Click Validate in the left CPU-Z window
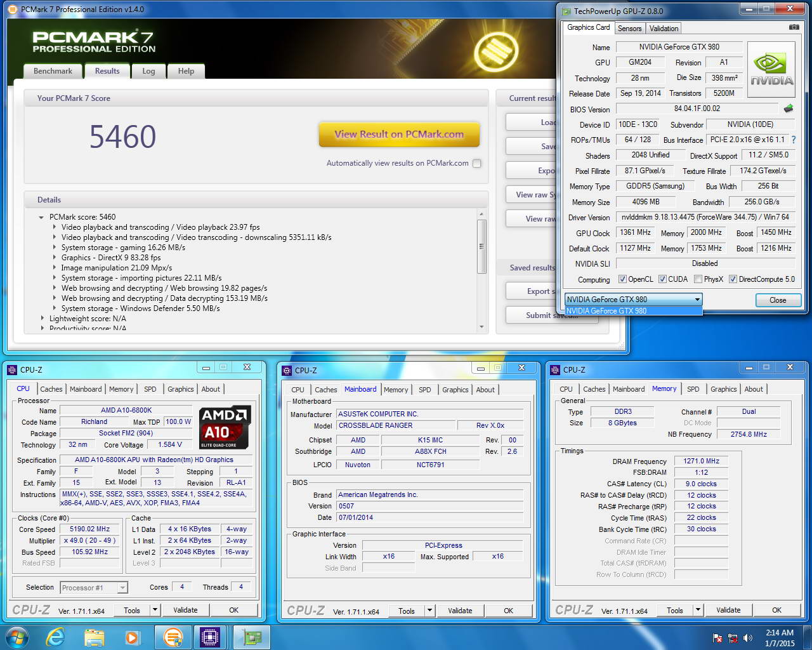812x650 pixels. [185, 610]
